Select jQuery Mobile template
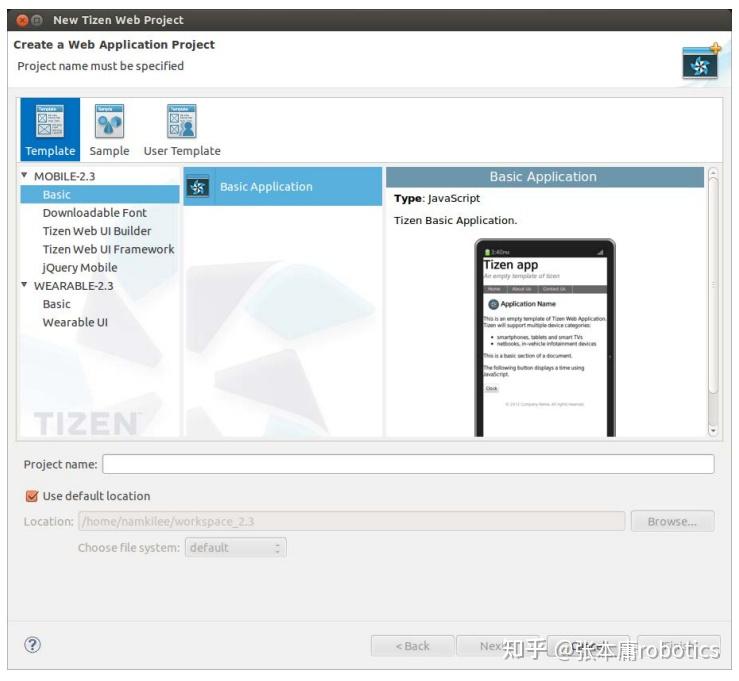739x681 pixels. coord(80,268)
